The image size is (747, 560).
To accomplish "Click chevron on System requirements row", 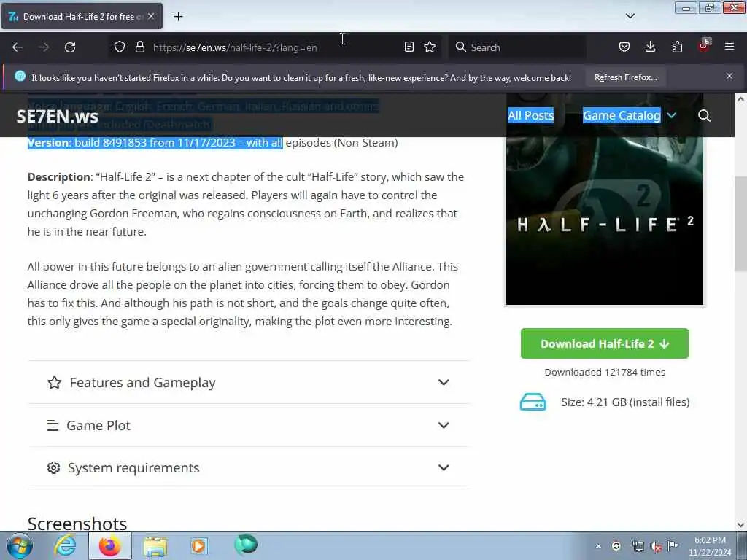I will click(x=444, y=467).
